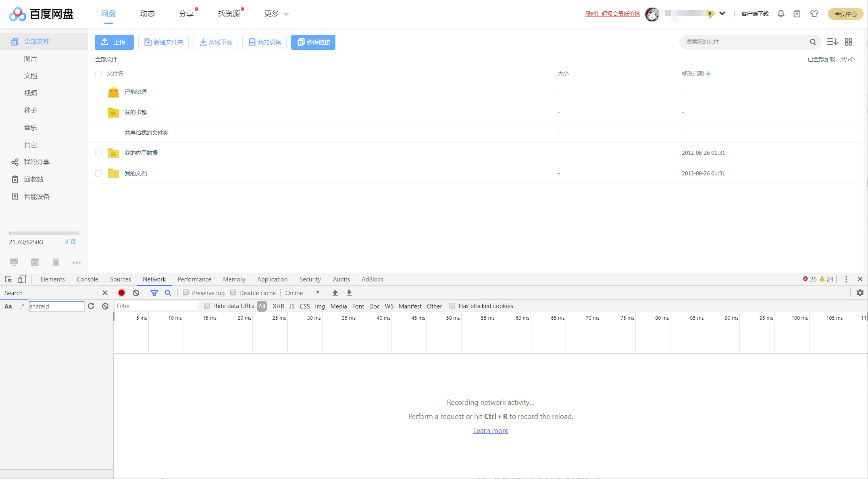The width and height of the screenshot is (868, 479).
Task: Expand the user account dropdown arrow
Action: [722, 13]
